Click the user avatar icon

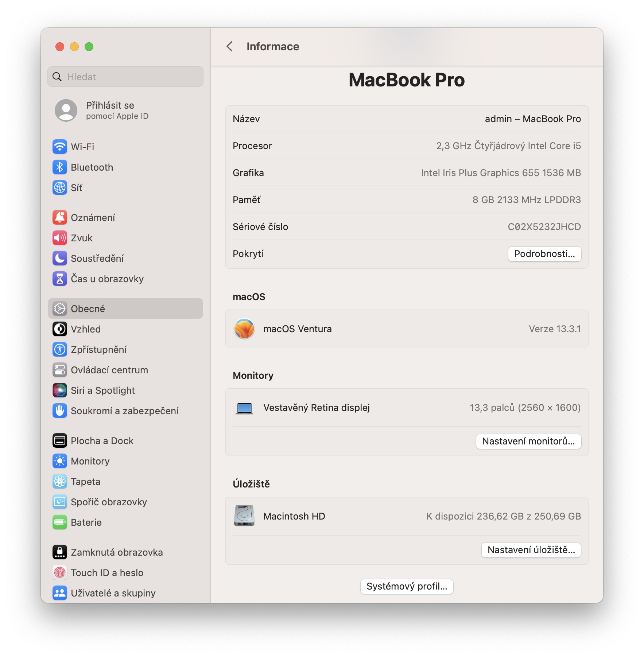tap(66, 110)
